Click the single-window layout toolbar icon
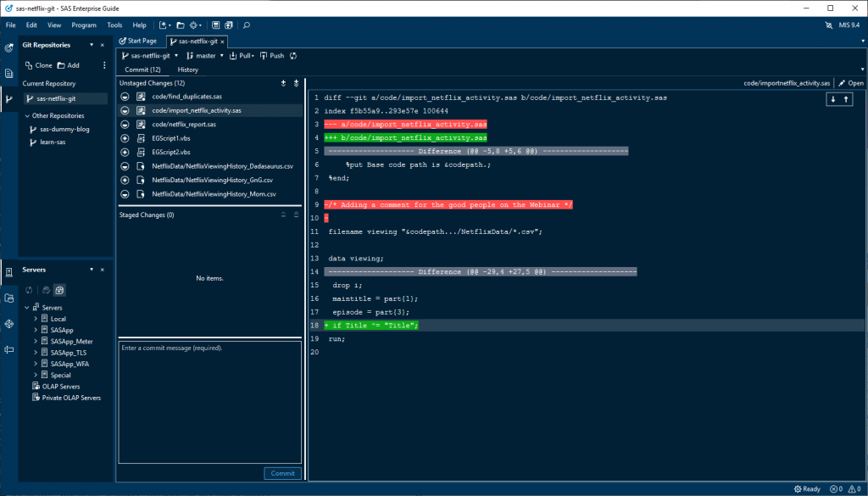Image resolution: width=868 pixels, height=496 pixels. (216, 25)
